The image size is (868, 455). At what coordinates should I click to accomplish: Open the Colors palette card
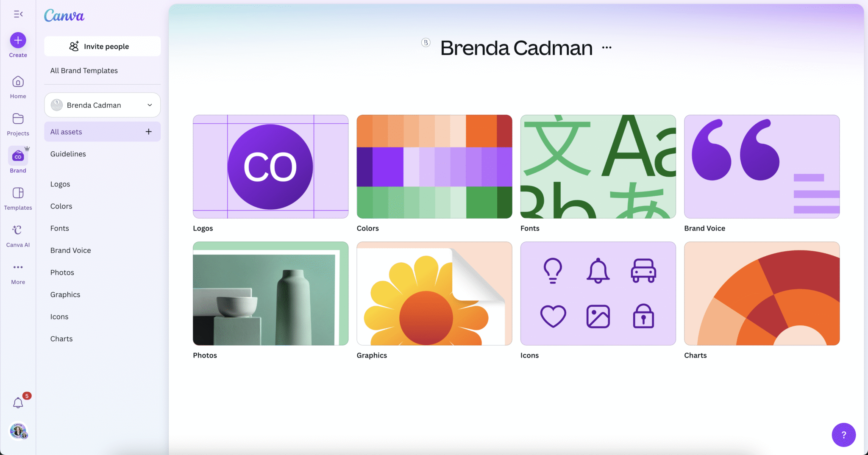[x=434, y=166]
